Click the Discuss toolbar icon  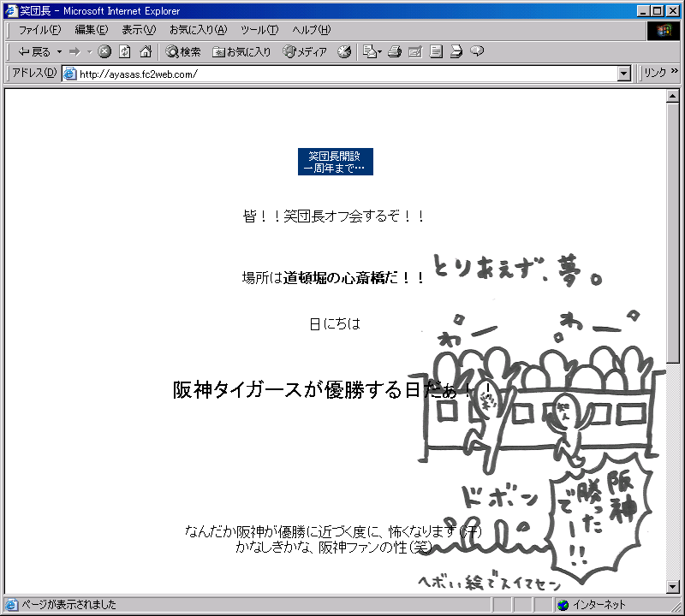coord(436,52)
